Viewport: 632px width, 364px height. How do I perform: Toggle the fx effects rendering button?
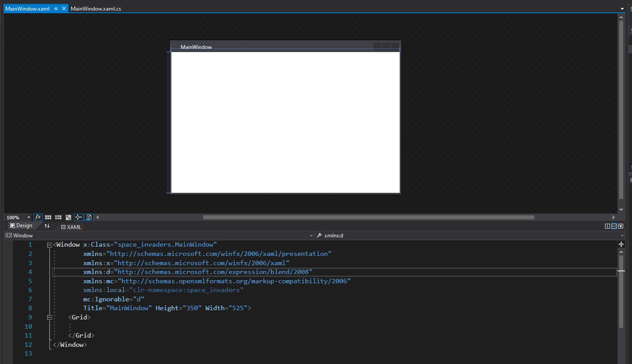point(38,217)
